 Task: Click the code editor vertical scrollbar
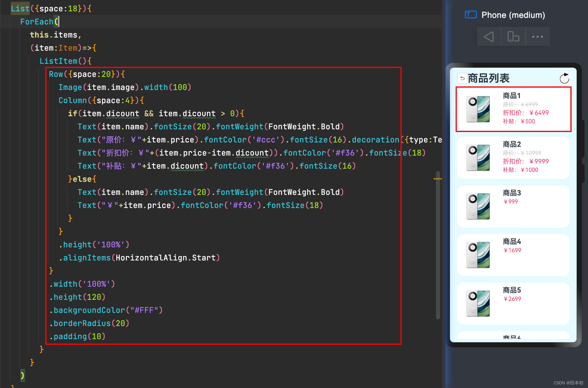(x=438, y=245)
